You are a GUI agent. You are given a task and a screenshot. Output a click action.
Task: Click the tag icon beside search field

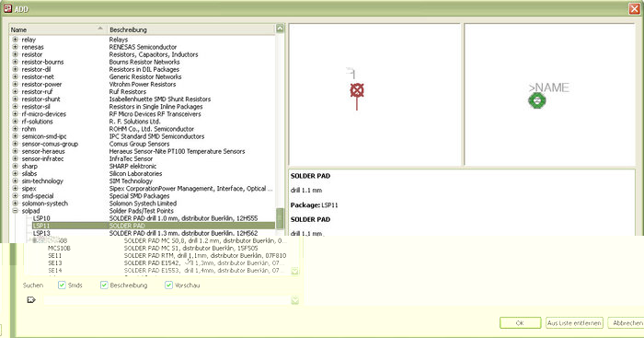click(31, 299)
